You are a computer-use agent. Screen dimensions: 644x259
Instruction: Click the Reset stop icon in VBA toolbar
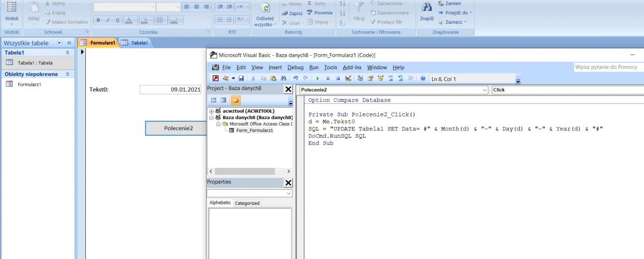click(x=338, y=78)
